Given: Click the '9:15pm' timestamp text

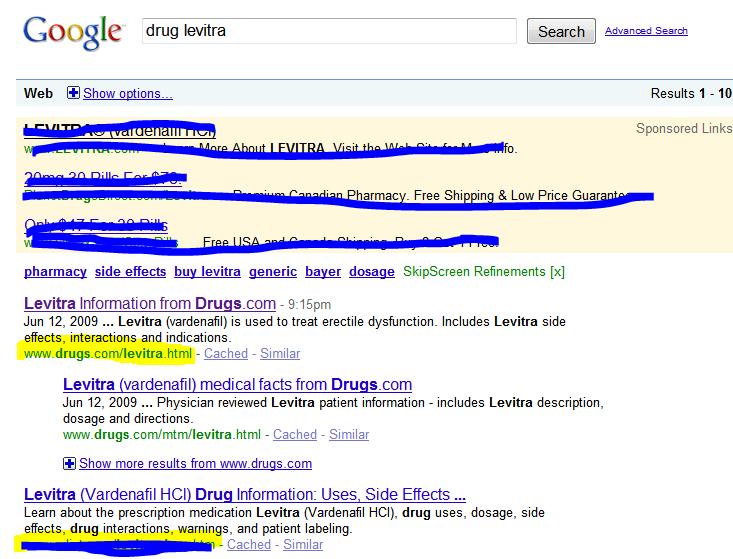Looking at the screenshot, I should click(309, 305).
